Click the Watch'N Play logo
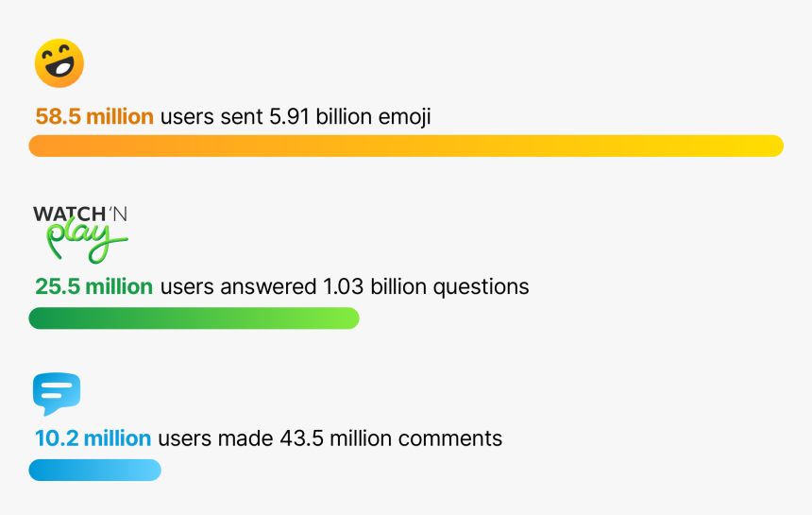The image size is (812, 515). pyautogui.click(x=81, y=234)
